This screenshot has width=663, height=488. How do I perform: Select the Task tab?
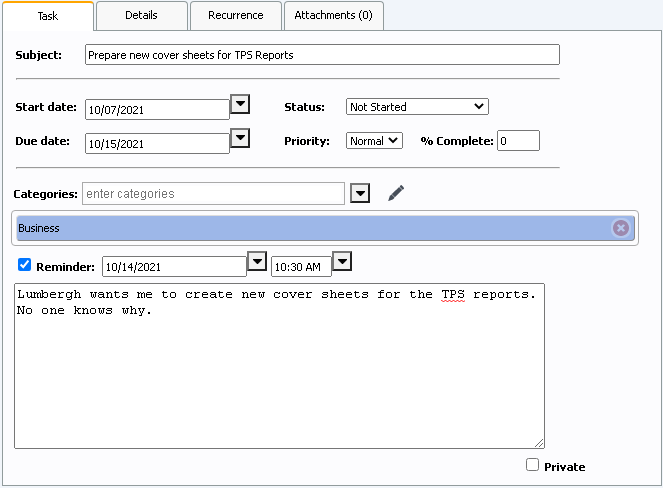pyautogui.click(x=48, y=16)
